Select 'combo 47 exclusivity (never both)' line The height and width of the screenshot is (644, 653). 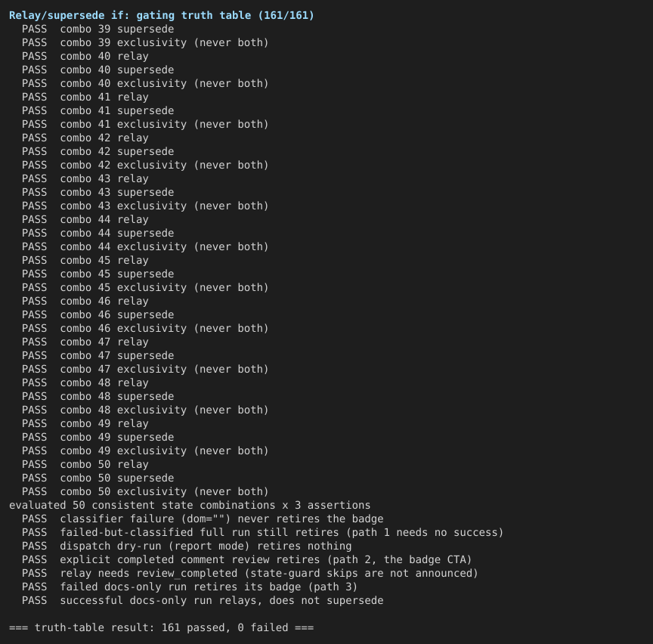pyautogui.click(x=145, y=369)
